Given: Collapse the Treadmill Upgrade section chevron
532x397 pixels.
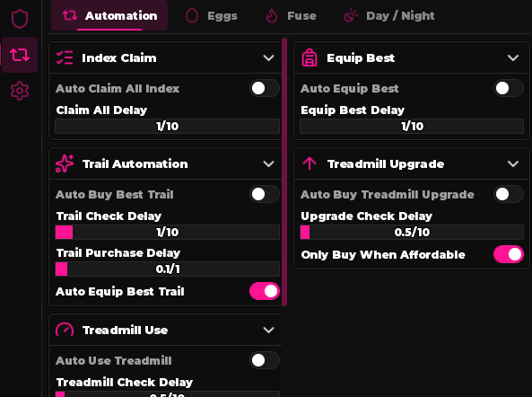Looking at the screenshot, I should [513, 164].
